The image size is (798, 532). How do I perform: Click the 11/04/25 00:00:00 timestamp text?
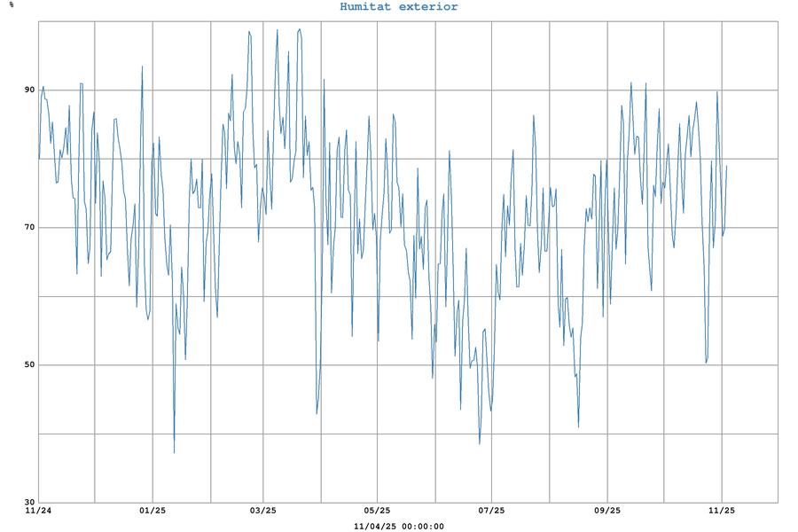pyautogui.click(x=399, y=526)
